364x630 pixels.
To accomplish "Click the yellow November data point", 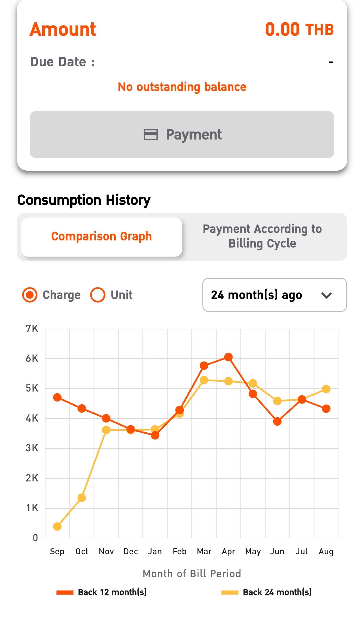I will [x=106, y=430].
